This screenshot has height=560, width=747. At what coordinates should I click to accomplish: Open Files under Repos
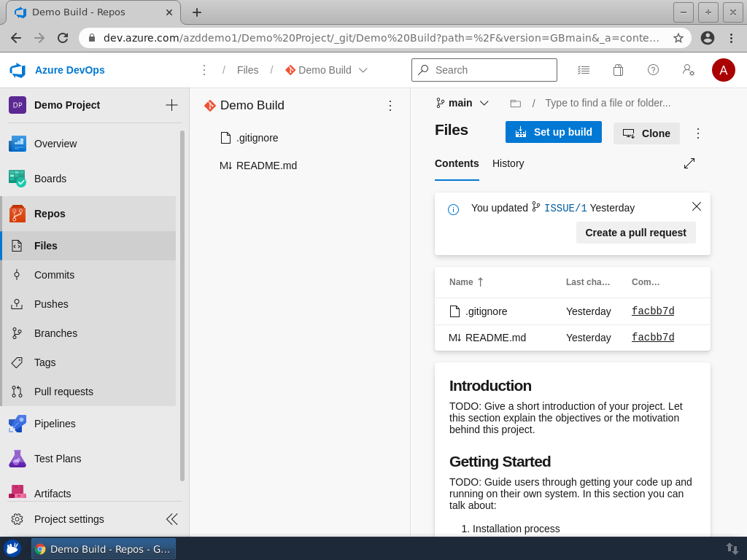(x=88, y=246)
